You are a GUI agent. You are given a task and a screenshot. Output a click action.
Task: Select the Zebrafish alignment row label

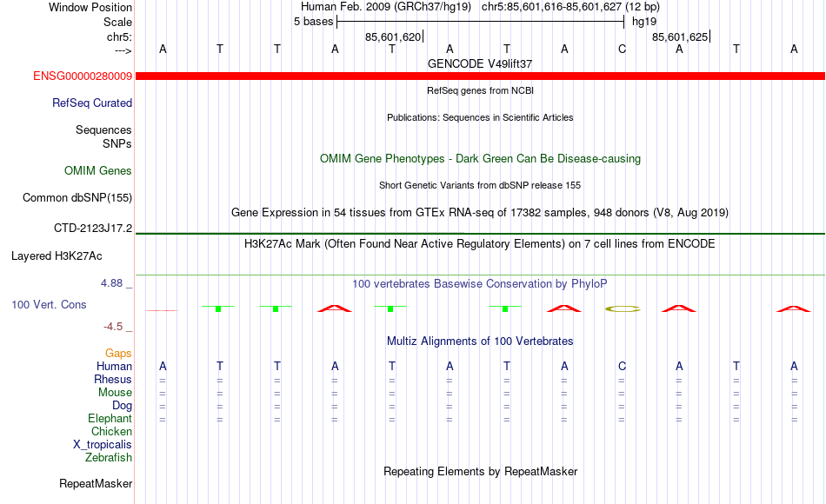109,457
